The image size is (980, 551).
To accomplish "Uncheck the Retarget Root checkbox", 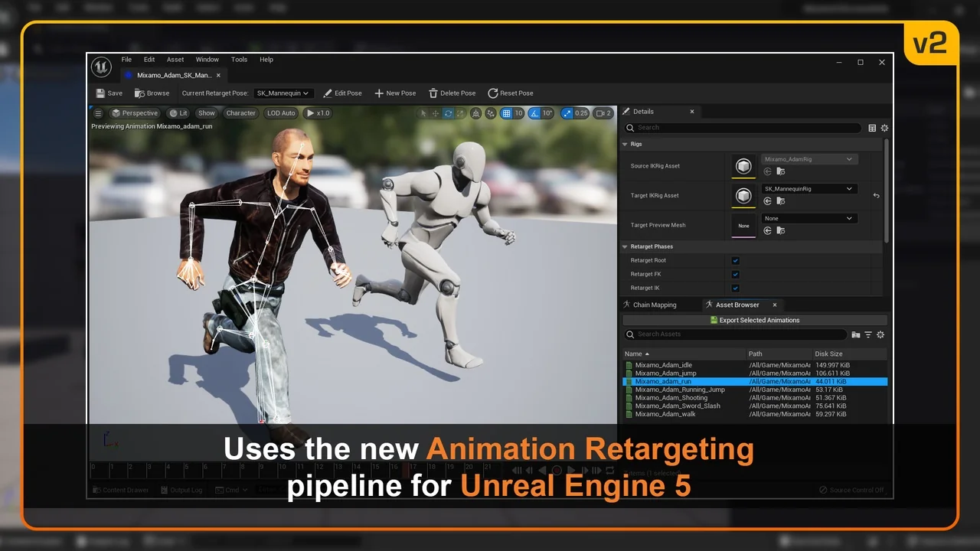I will click(x=735, y=261).
